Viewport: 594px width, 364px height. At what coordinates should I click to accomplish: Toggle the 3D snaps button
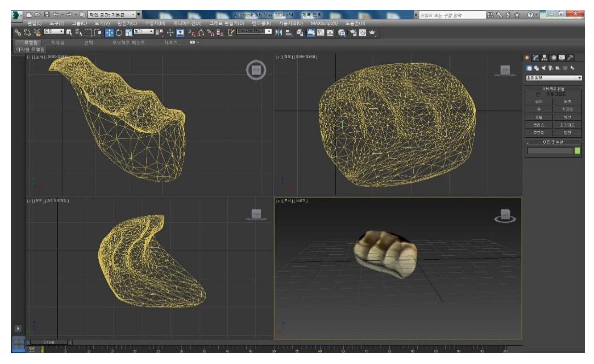(x=192, y=33)
